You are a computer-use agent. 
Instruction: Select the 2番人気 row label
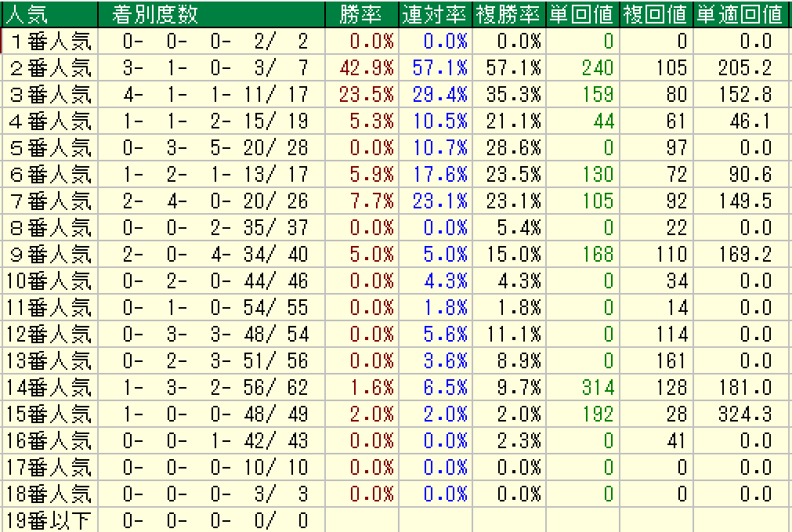tap(50, 67)
